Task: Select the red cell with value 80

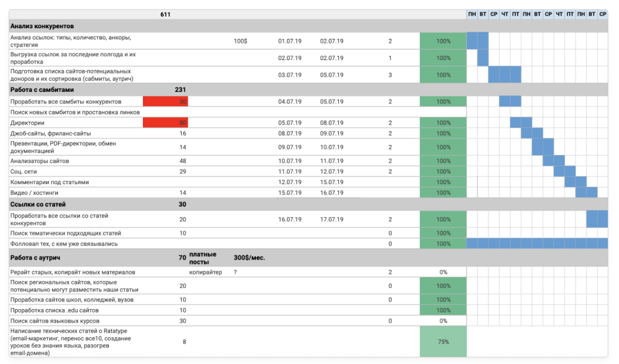Action: coord(165,123)
